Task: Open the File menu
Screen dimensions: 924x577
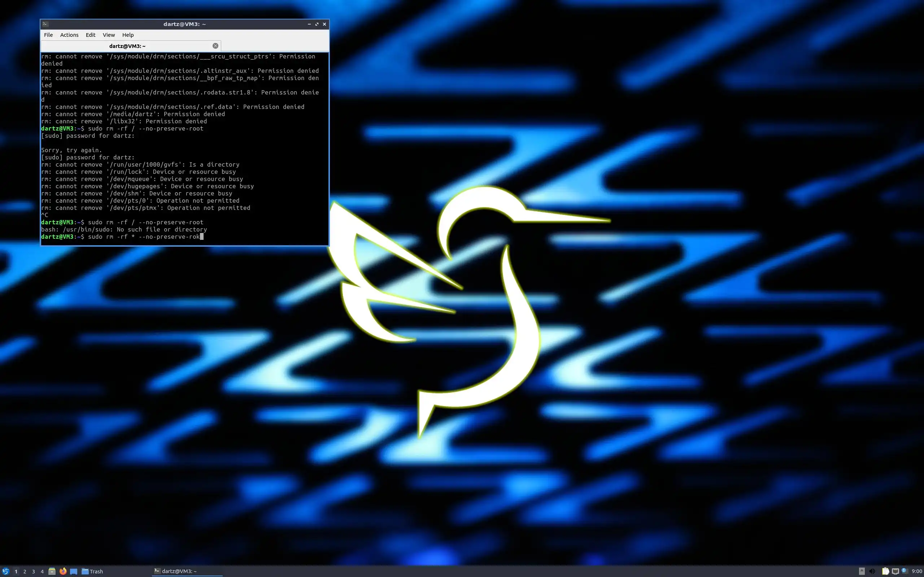Action: click(48, 35)
